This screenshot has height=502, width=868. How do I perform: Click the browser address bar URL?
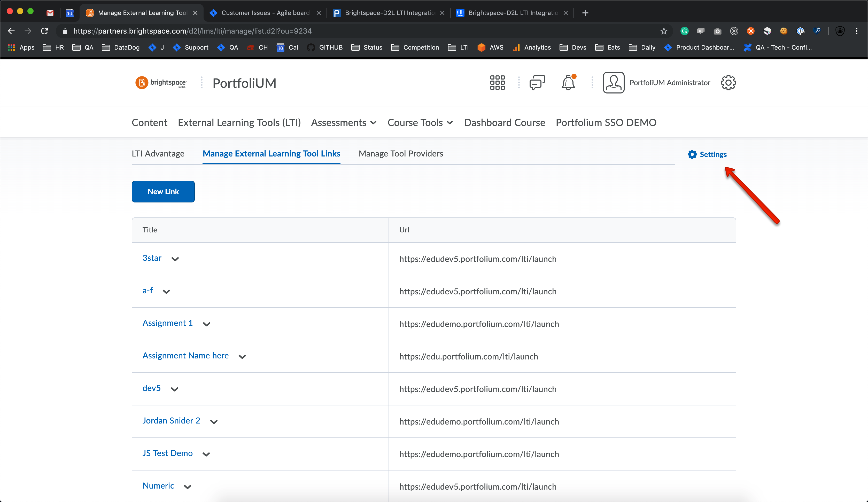[192, 31]
